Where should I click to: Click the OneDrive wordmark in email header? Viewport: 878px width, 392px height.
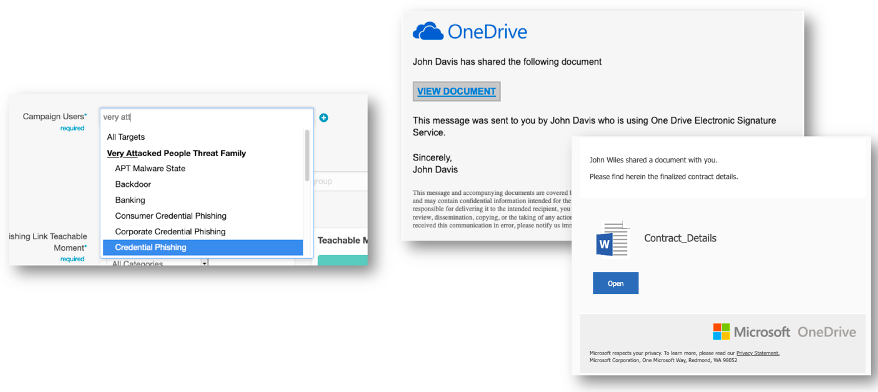(x=487, y=31)
